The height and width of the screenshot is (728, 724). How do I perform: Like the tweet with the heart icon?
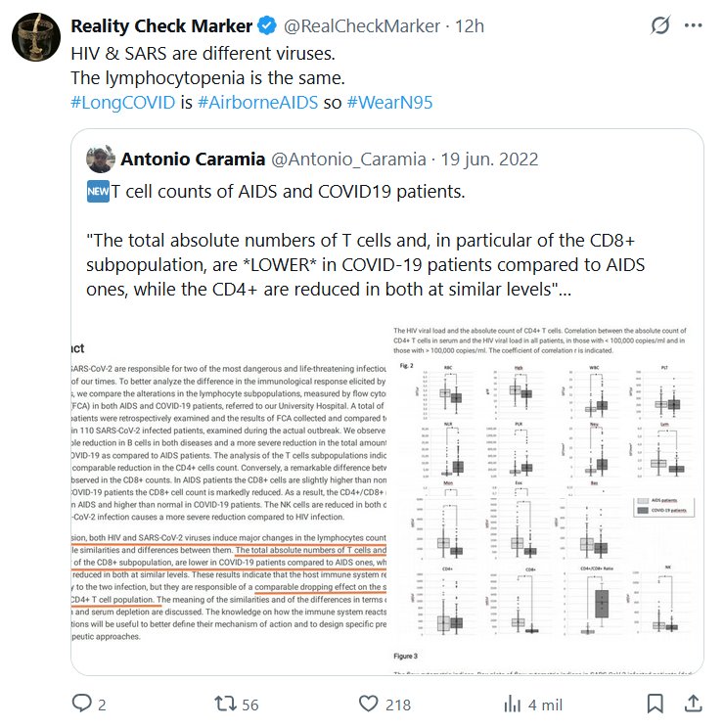pos(369,704)
